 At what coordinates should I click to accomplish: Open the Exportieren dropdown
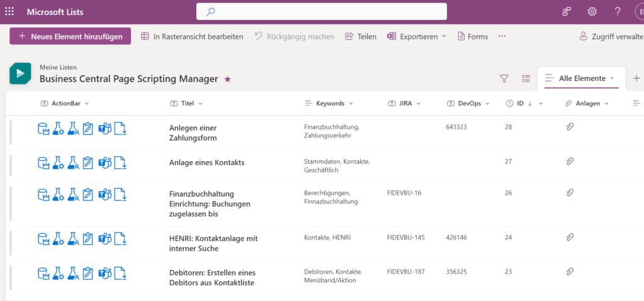click(416, 36)
